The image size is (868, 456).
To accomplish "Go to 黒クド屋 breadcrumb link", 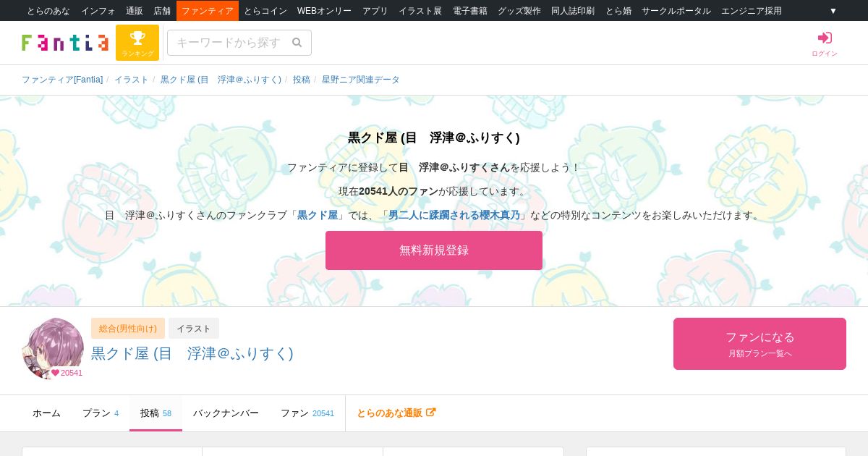I will [221, 80].
